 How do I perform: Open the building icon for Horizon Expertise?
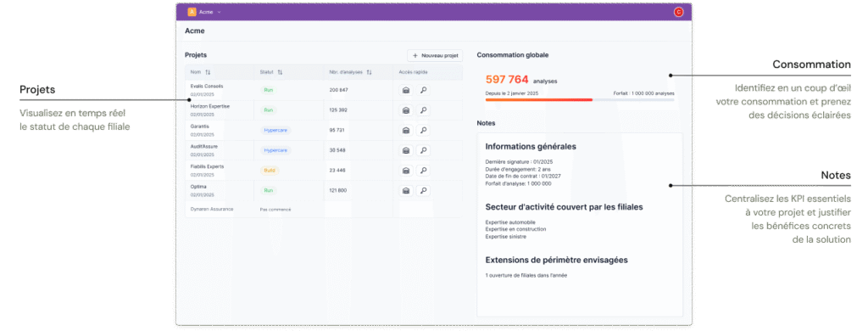[x=406, y=110]
